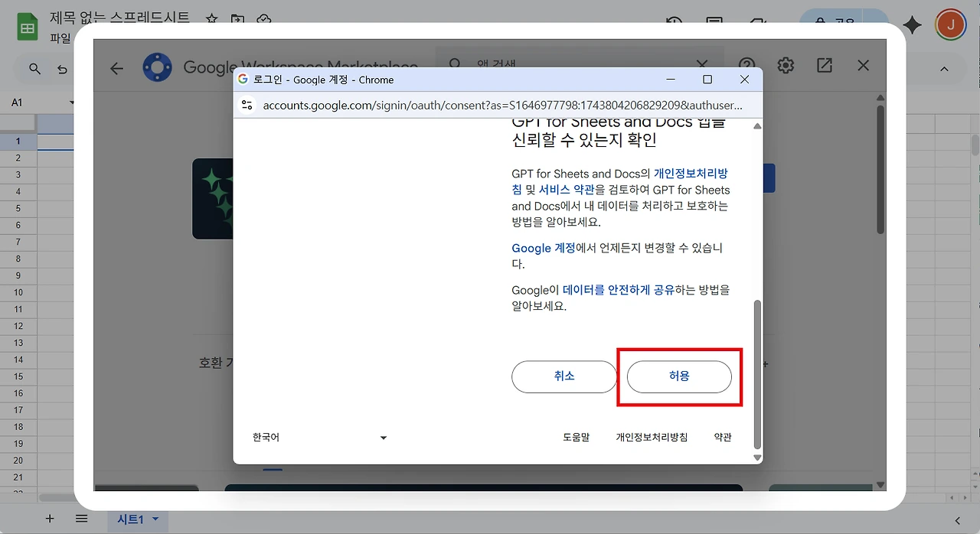Click the Google G icon in popup title
980x534 pixels.
243,80
